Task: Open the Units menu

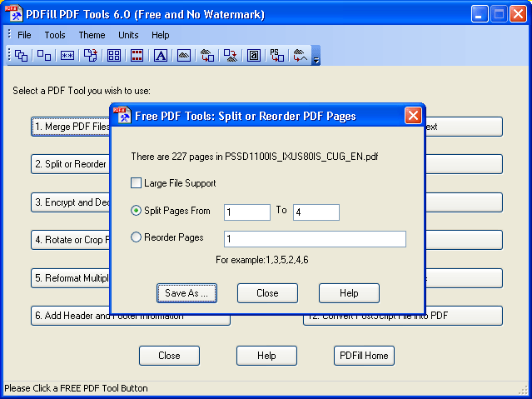Action: pyautogui.click(x=128, y=35)
